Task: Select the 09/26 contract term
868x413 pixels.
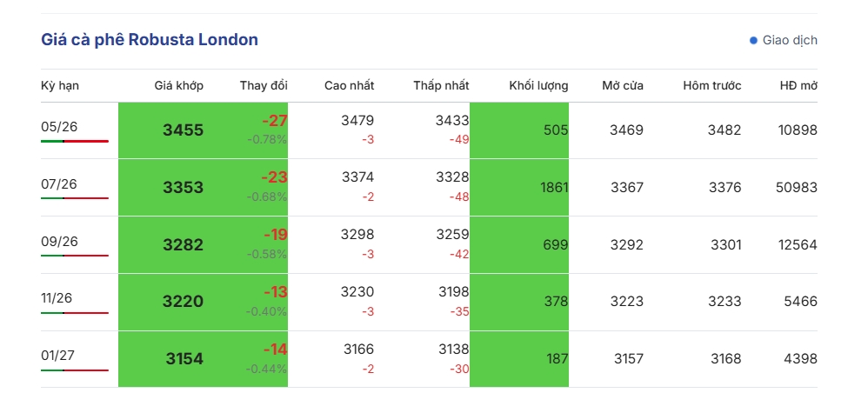Action: click(x=59, y=242)
